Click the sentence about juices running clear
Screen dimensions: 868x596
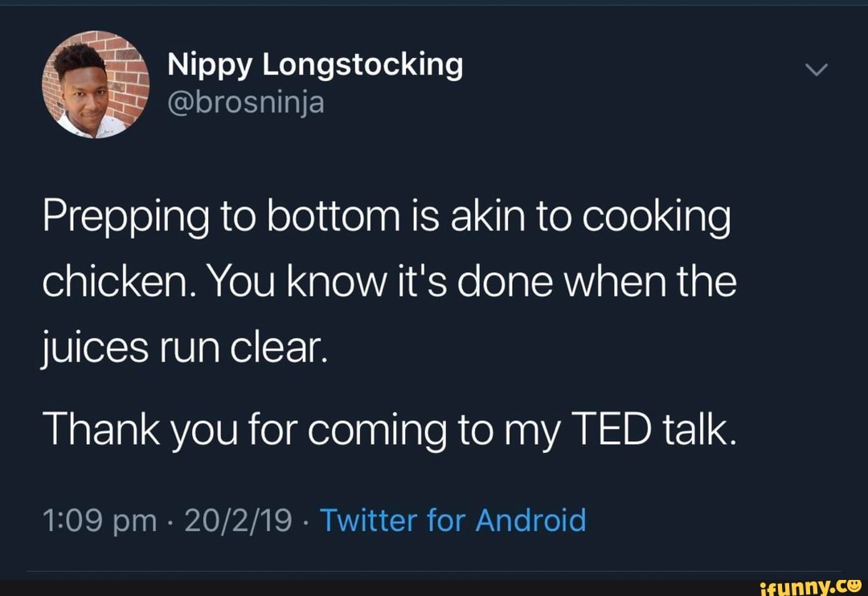coord(184,347)
